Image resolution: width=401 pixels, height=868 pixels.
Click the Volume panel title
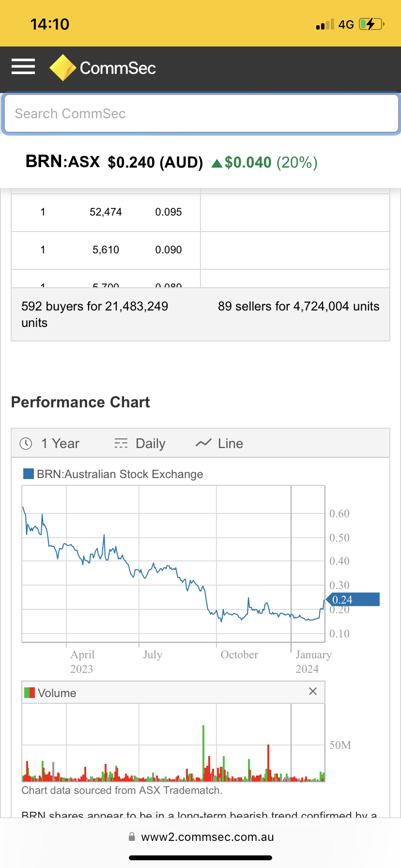57,693
